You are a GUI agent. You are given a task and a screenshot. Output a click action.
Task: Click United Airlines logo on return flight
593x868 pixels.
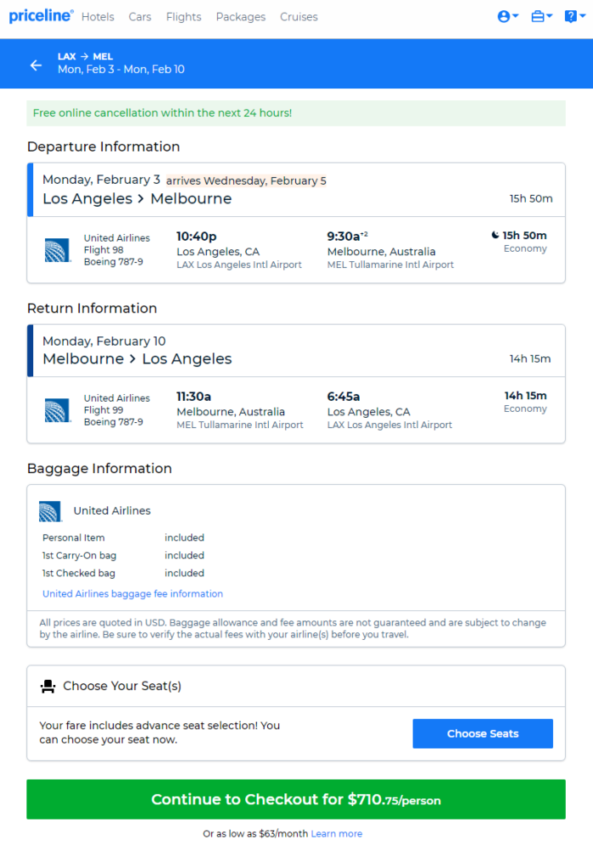(58, 410)
